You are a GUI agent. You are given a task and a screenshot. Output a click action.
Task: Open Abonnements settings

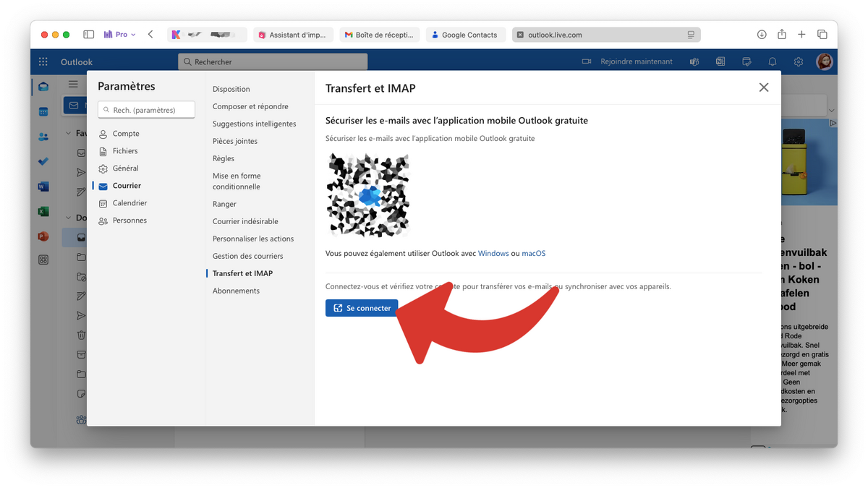tap(236, 291)
